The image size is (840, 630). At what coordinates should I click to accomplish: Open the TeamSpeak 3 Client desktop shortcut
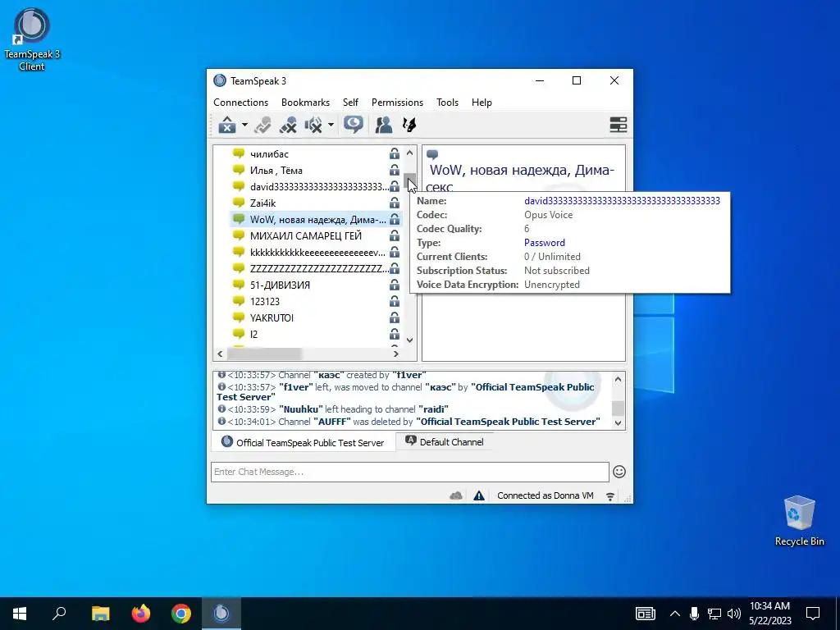(x=32, y=39)
